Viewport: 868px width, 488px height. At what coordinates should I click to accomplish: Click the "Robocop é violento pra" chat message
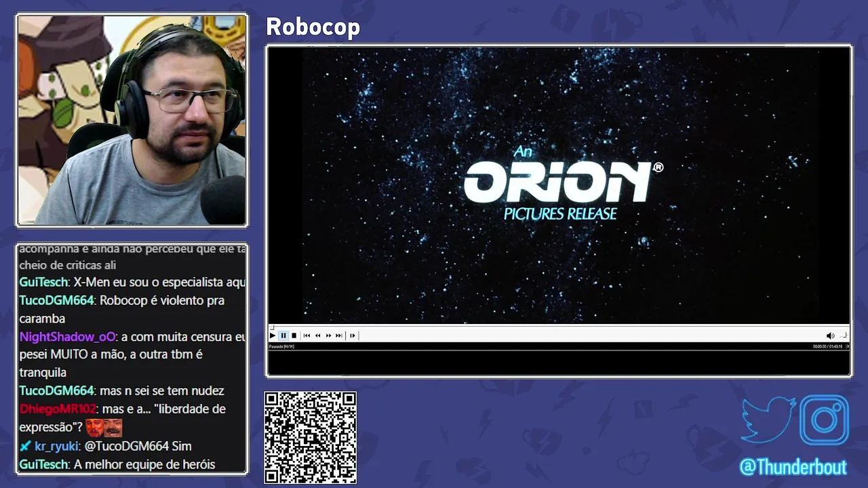pos(122,309)
